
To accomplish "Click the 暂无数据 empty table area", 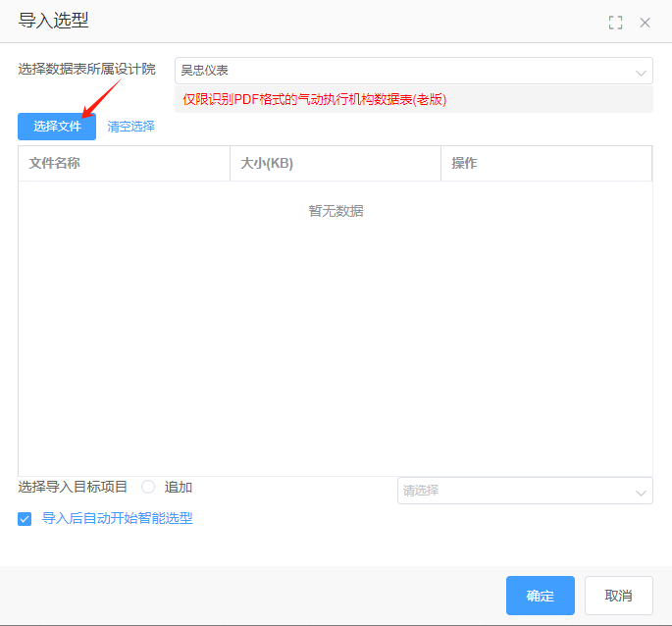I will pos(336,211).
